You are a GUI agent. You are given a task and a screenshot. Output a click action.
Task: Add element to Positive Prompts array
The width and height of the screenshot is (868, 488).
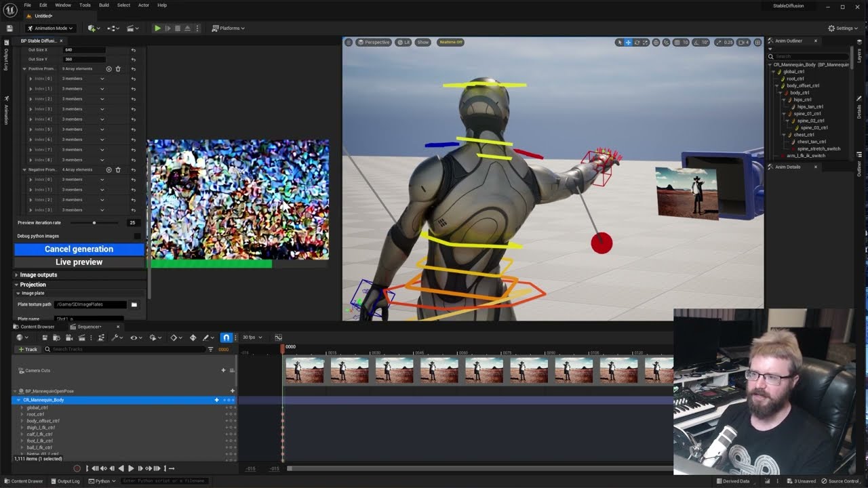pos(108,69)
